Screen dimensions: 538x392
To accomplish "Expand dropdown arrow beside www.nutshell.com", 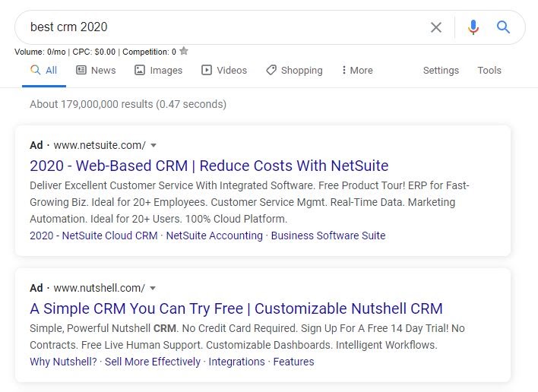I will click(153, 288).
